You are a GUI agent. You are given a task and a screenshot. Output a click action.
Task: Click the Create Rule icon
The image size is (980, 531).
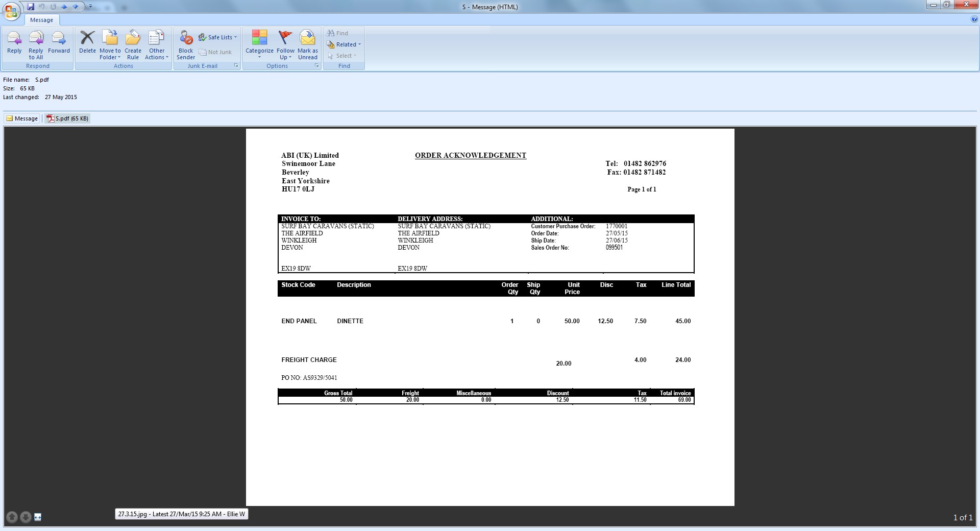(133, 43)
